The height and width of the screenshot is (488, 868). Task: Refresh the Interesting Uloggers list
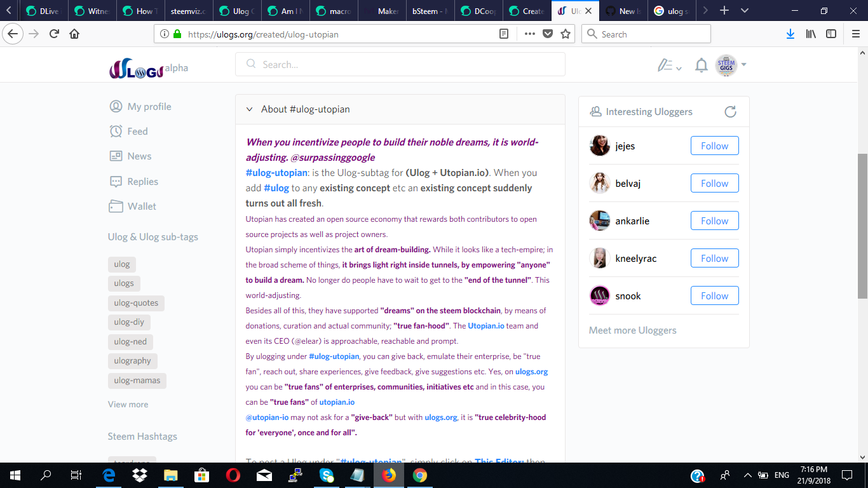pyautogui.click(x=731, y=112)
